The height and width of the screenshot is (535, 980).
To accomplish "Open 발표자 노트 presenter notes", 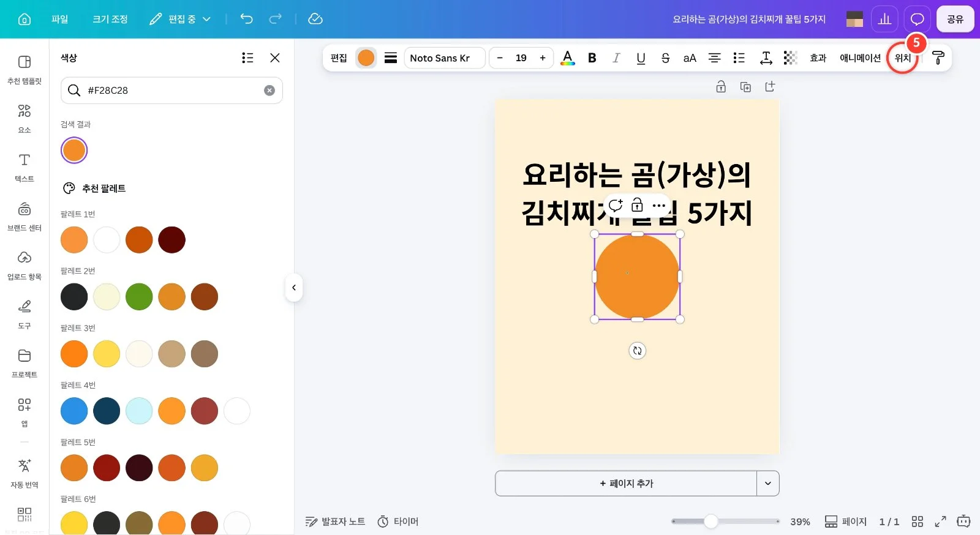I will 335,522.
